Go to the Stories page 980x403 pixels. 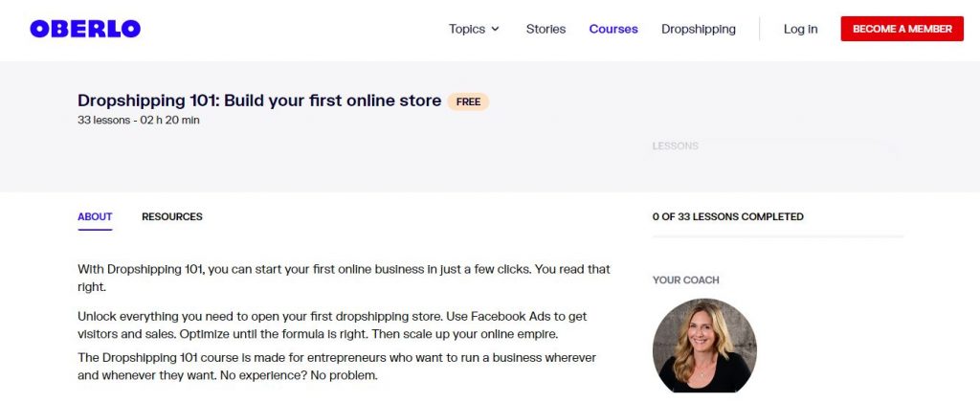click(546, 29)
